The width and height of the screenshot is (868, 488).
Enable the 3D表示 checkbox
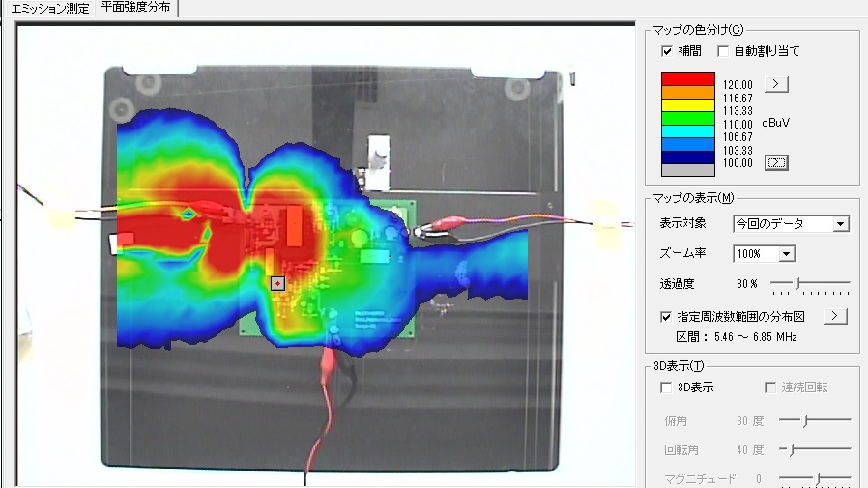[666, 388]
